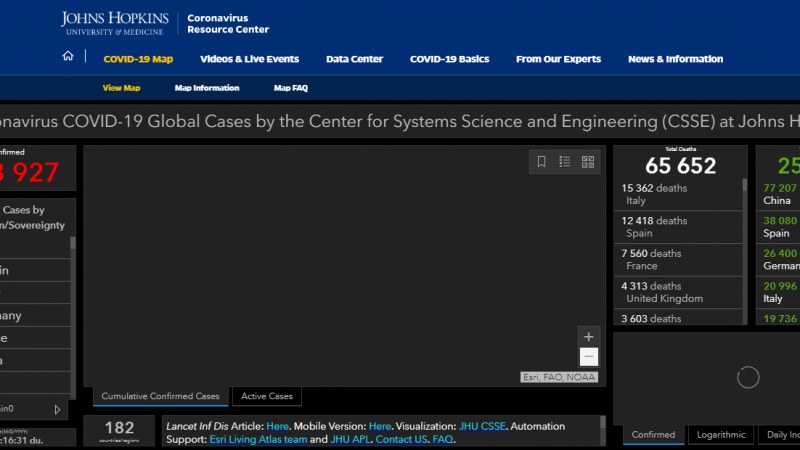Switch to Active Cases tab
Viewport: 800px width, 450px height.
pyautogui.click(x=267, y=396)
